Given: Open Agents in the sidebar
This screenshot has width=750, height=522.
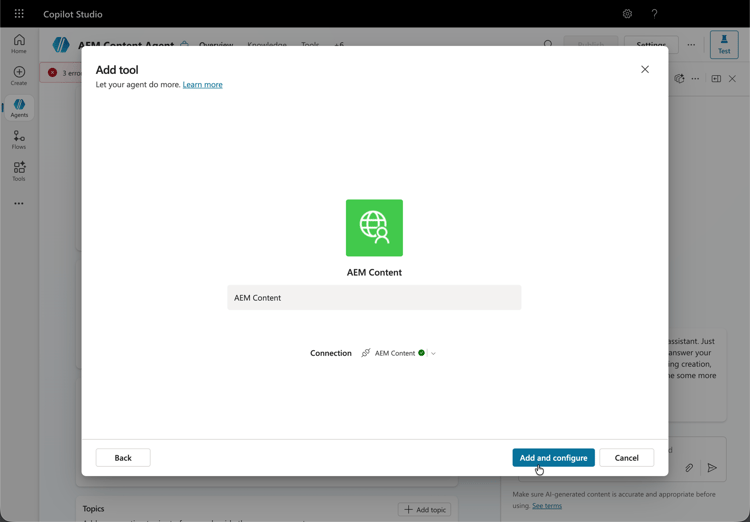Looking at the screenshot, I should tap(19, 108).
